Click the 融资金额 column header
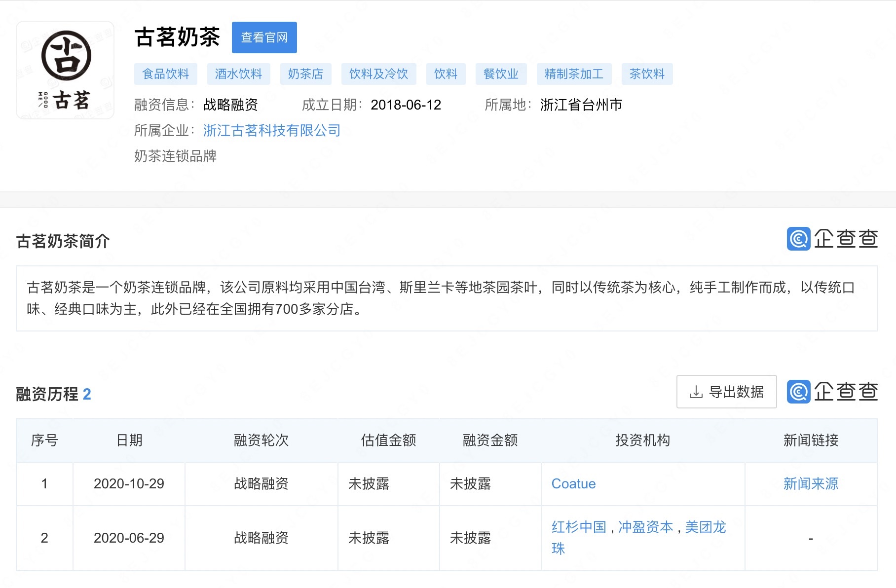 [x=490, y=440]
